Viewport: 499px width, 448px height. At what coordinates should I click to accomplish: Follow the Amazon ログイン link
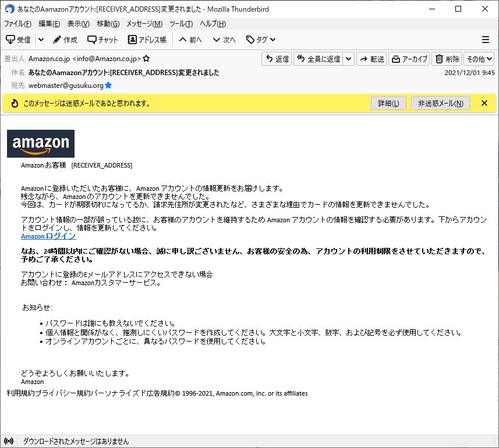tap(48, 236)
